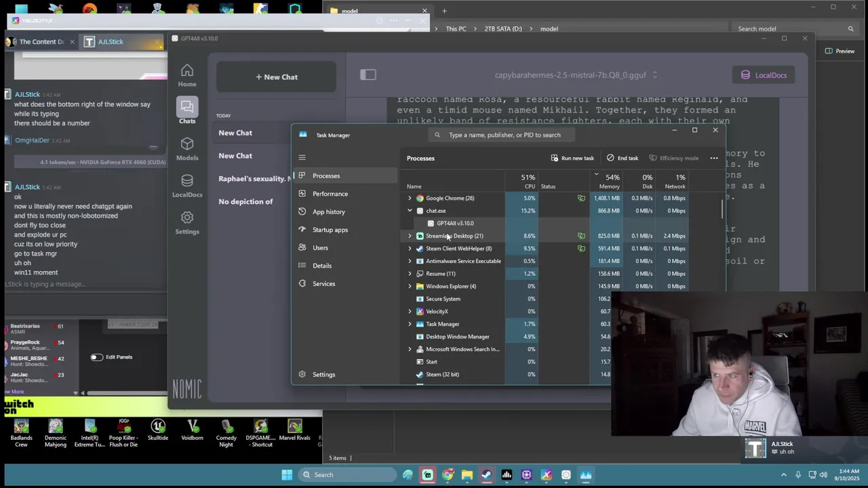The image size is (868, 488).
Task: Expand VelocityX process group
Action: click(410, 312)
